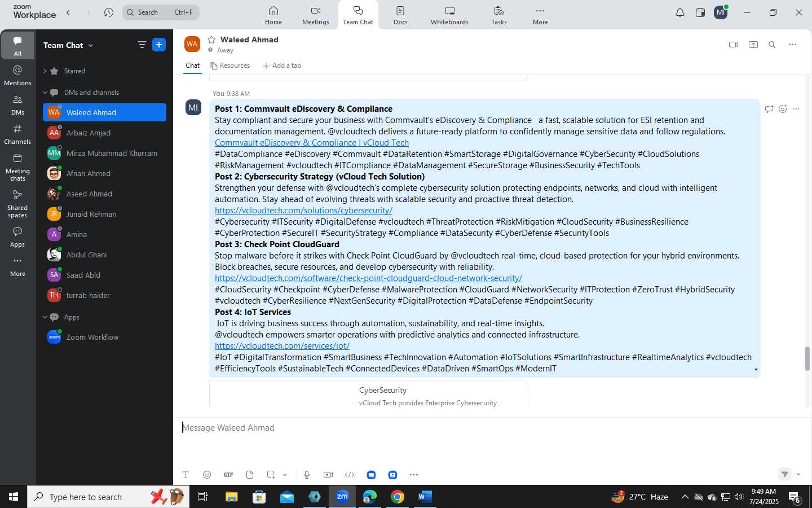Open text formatting options

[x=186, y=475]
